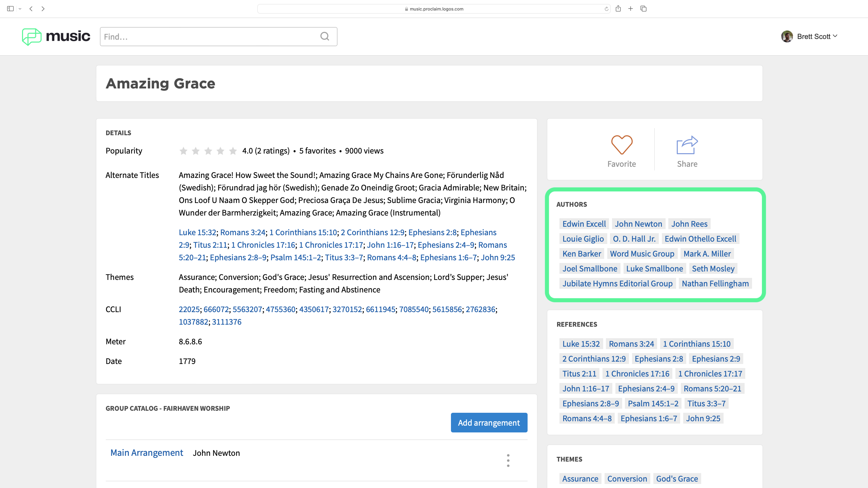
Task: Go back with the browser back arrow
Action: (x=31, y=9)
